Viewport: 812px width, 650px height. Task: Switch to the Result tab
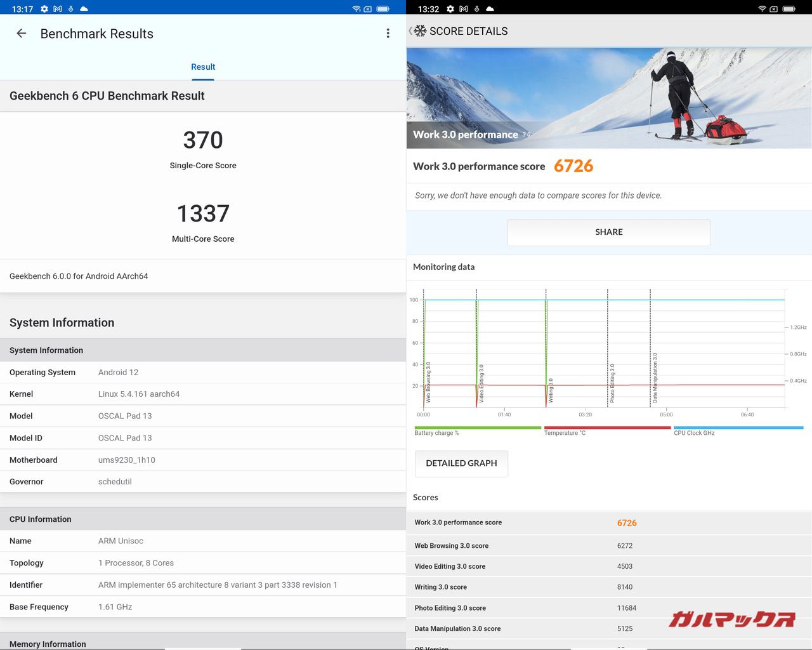pyautogui.click(x=203, y=67)
